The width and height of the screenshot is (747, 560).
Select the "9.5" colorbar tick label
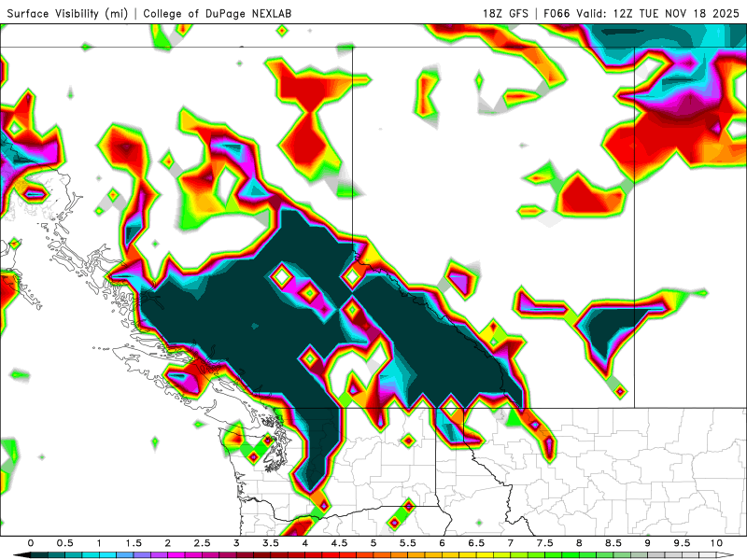[x=683, y=543]
